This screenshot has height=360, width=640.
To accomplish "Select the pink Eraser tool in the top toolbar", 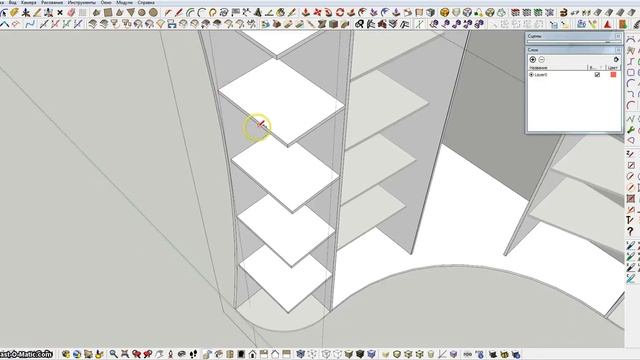I will pyautogui.click(x=71, y=13).
